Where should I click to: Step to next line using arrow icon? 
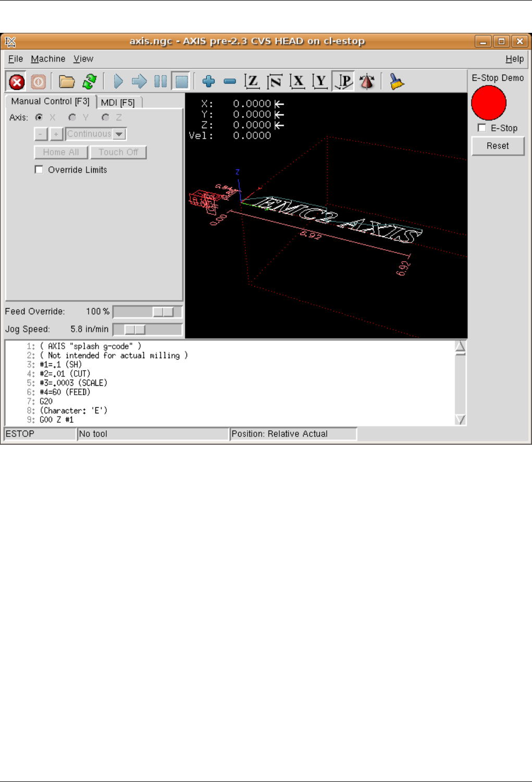coord(139,81)
